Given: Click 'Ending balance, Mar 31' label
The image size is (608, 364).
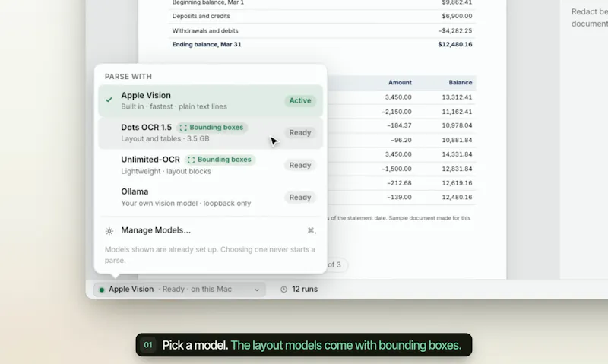Looking at the screenshot, I should tap(207, 45).
